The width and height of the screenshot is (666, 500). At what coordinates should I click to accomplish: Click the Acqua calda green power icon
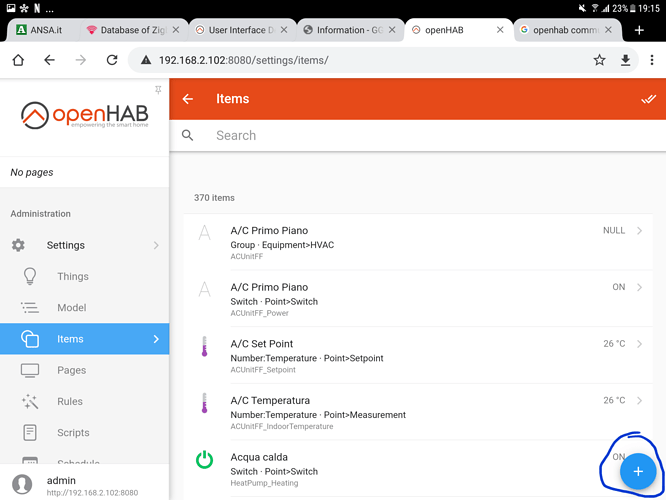(204, 460)
